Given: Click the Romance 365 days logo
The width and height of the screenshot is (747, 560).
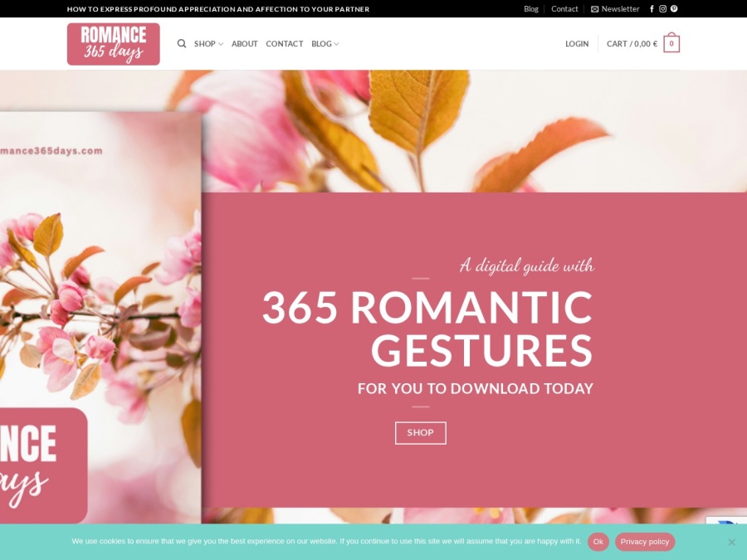Looking at the screenshot, I should point(114,44).
